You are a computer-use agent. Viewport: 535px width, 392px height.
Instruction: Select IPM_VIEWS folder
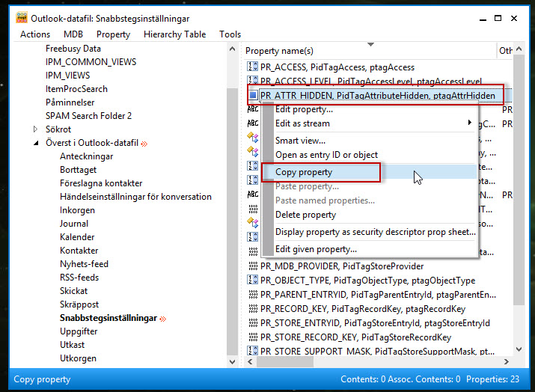67,75
